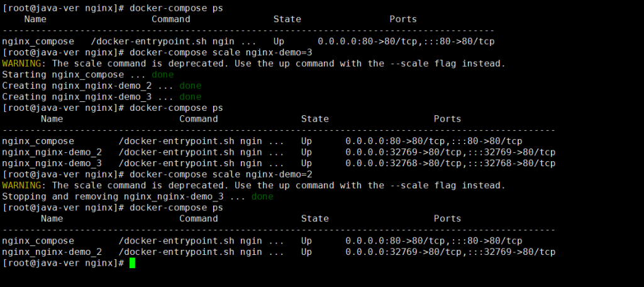Click nginx_compose in the first ps table

pos(38,42)
